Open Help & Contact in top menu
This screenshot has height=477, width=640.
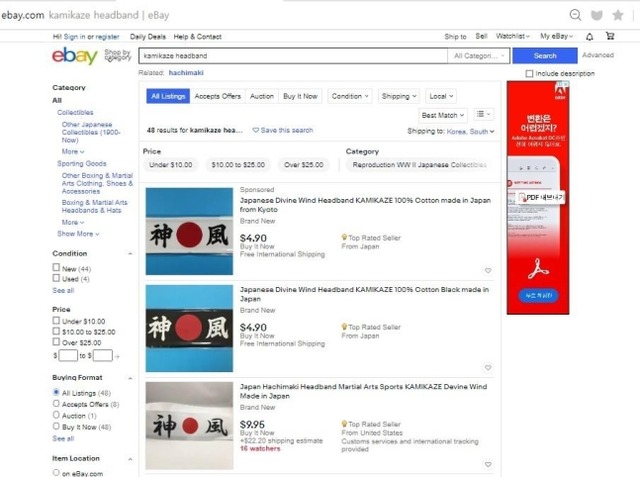click(x=198, y=37)
